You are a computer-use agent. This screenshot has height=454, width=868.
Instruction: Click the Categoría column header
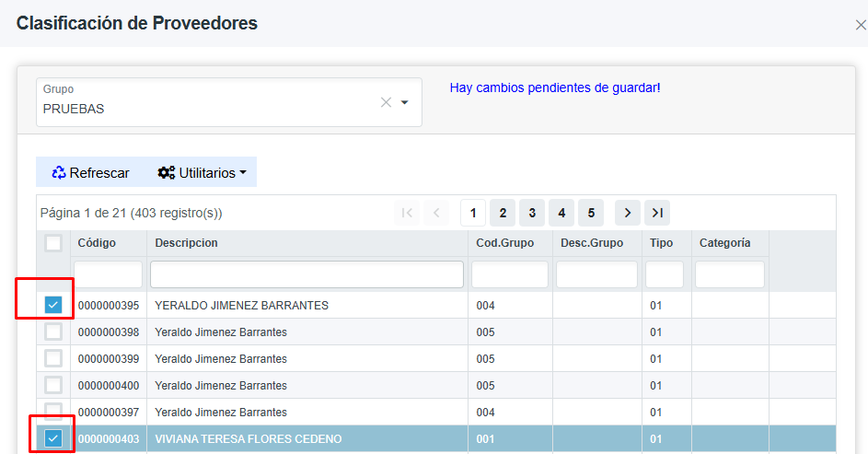point(724,243)
